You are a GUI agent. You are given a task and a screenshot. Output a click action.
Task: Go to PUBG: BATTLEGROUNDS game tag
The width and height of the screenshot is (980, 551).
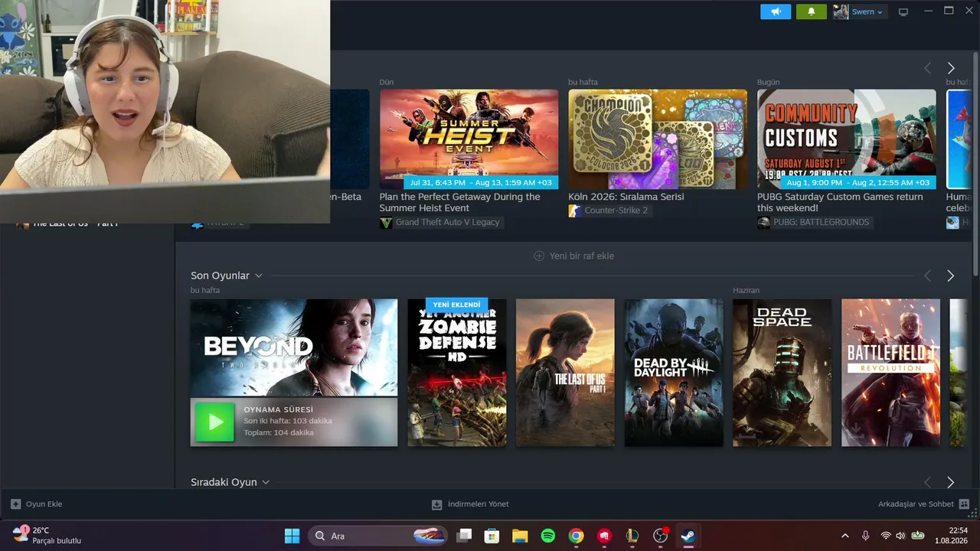pyautogui.click(x=822, y=223)
